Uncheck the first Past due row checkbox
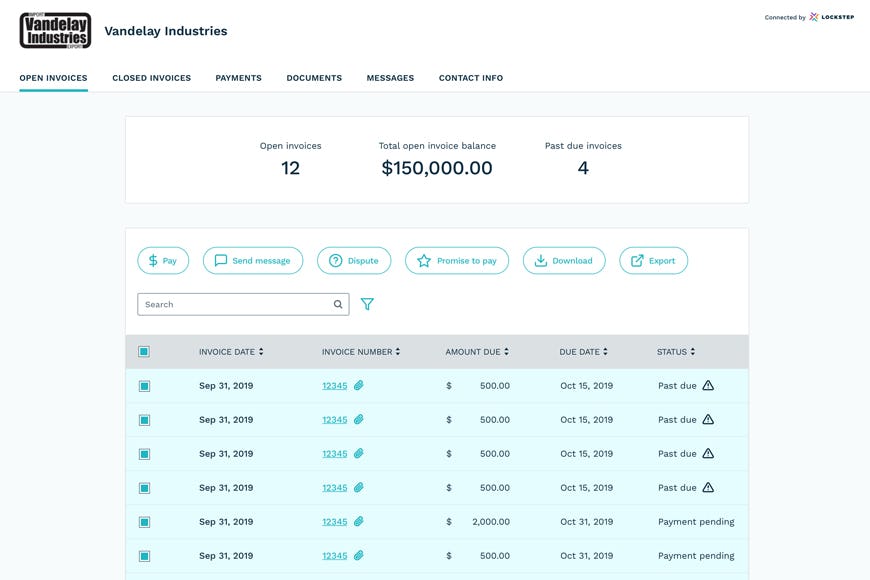 (144, 386)
